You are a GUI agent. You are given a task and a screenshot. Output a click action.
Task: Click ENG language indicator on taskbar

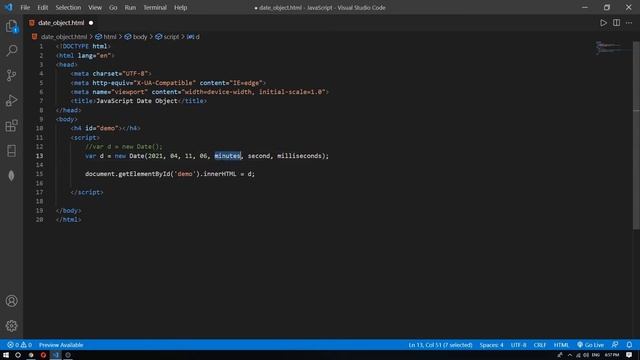(596, 355)
